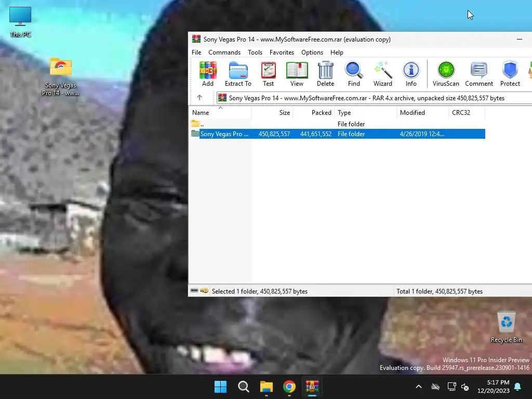532x399 pixels.
Task: Open the Commands menu
Action: pyautogui.click(x=224, y=52)
